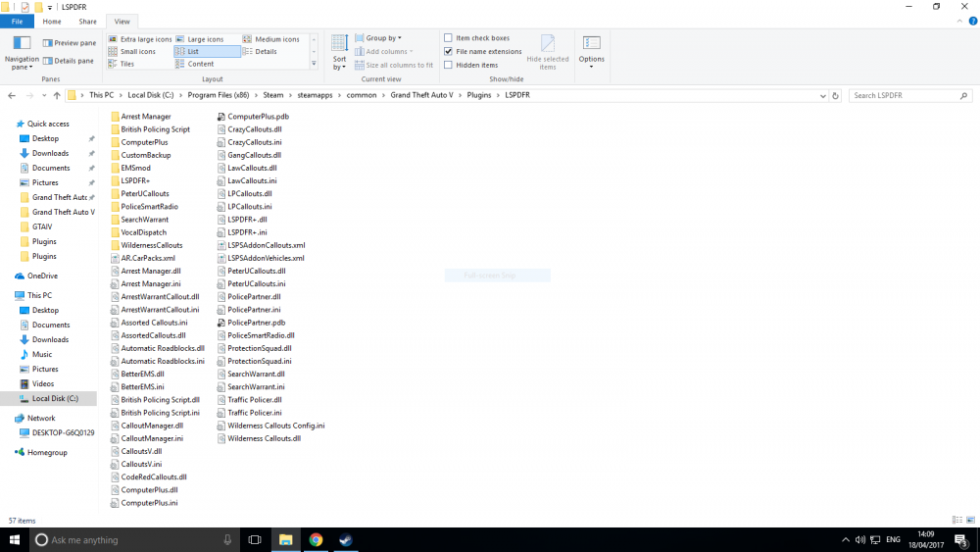The image size is (980, 552).
Task: Select Homegroup in navigation pane
Action: (x=47, y=453)
